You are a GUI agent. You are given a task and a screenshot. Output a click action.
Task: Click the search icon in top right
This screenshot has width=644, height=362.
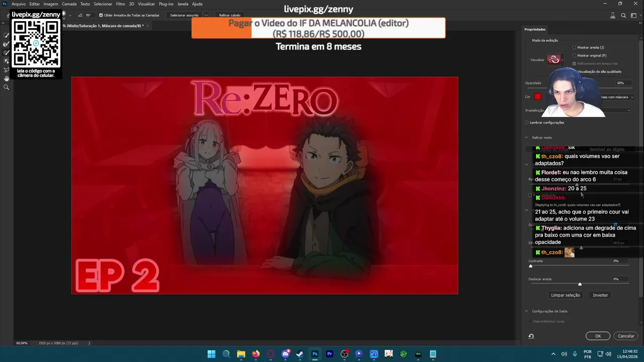(623, 16)
